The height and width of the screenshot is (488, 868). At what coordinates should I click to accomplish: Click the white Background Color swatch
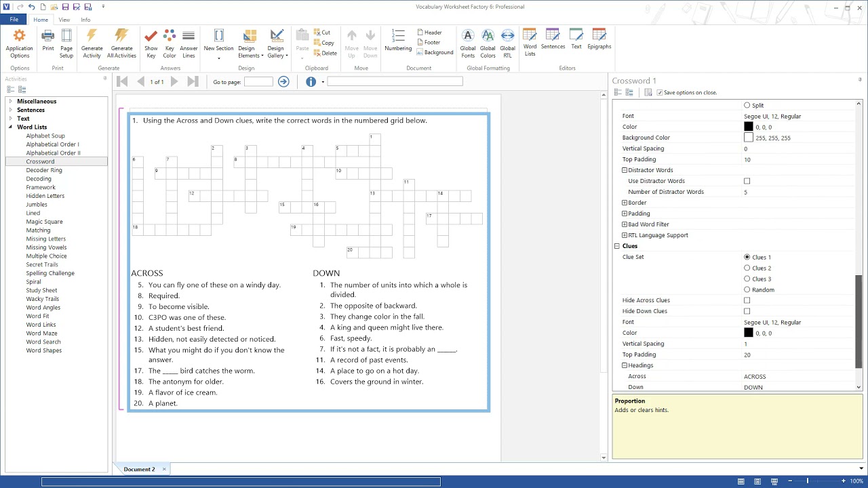coord(749,138)
